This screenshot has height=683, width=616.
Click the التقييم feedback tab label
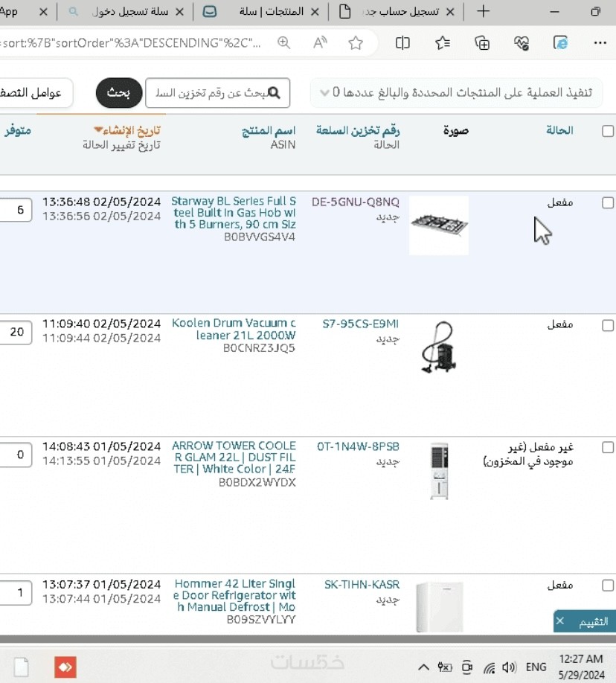tap(593, 621)
